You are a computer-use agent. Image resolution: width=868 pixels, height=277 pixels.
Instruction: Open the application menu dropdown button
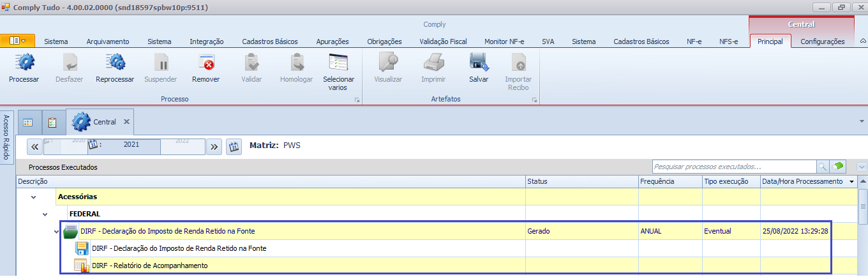tap(18, 41)
